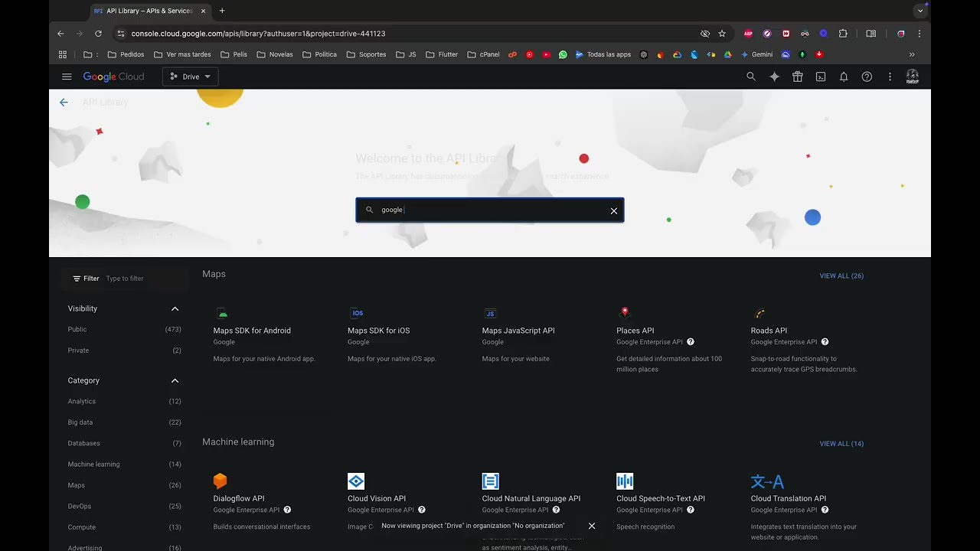
Task: Open the Novelas bookmark folder
Action: 275,54
